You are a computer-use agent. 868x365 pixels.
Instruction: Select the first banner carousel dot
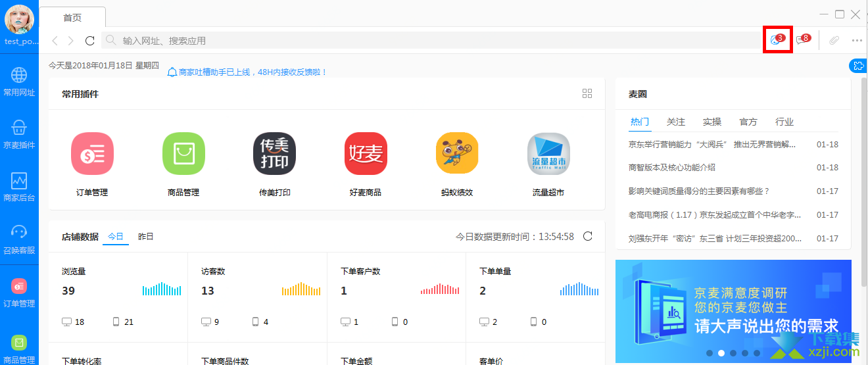[710, 353]
